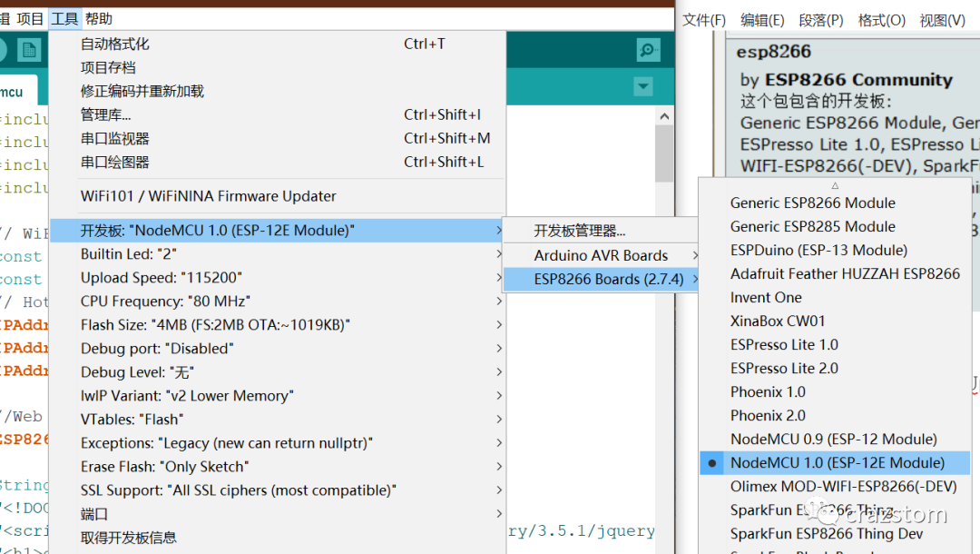Open the 帮助 menu
Screen dimensions: 980x554
pos(99,18)
